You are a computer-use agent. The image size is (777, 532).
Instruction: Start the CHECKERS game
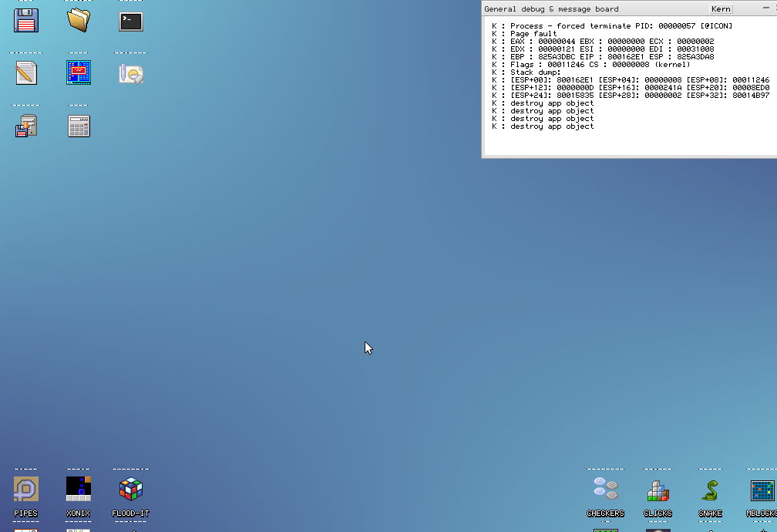[x=605, y=490]
